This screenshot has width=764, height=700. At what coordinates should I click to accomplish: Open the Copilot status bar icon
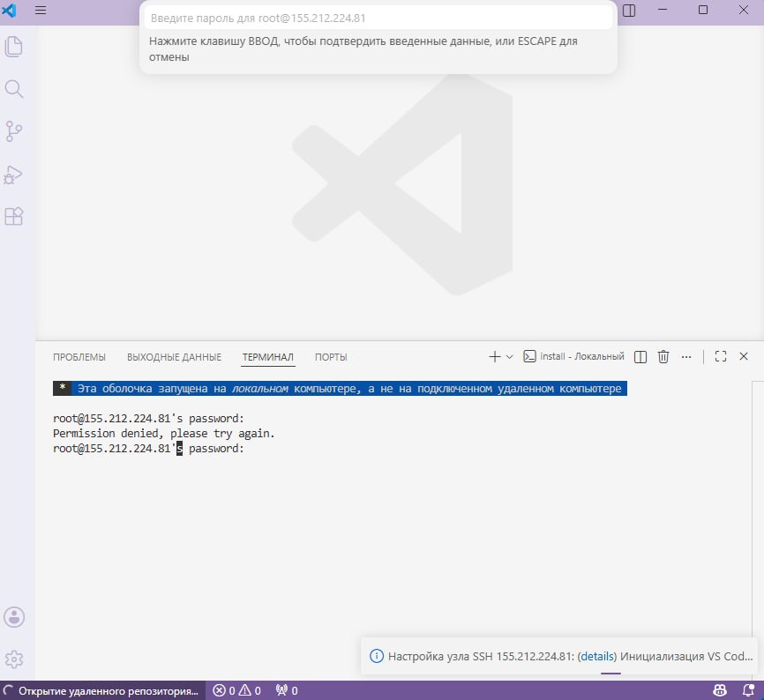click(x=720, y=690)
